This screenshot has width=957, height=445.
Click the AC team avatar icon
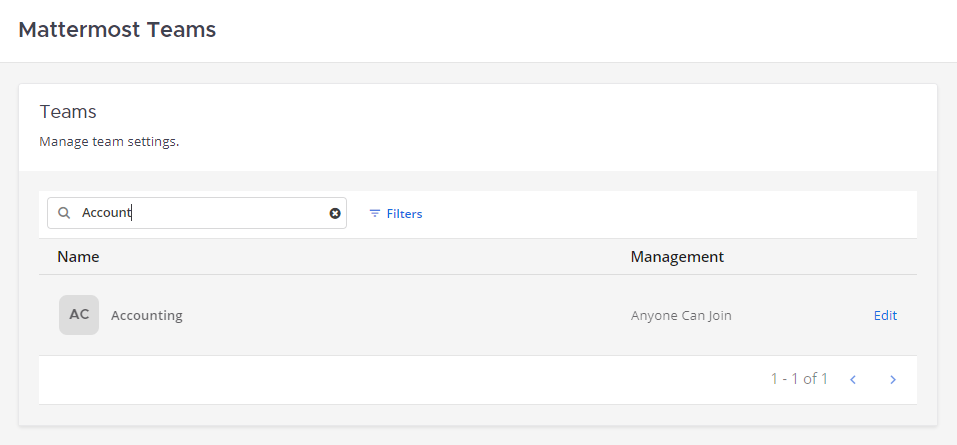coord(79,315)
